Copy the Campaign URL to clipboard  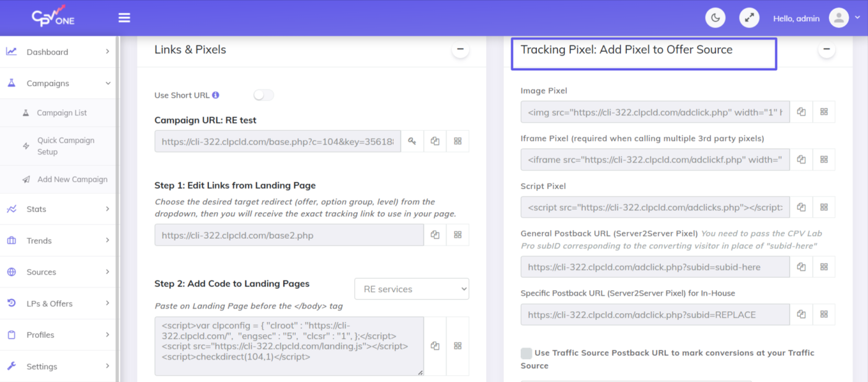[435, 141]
